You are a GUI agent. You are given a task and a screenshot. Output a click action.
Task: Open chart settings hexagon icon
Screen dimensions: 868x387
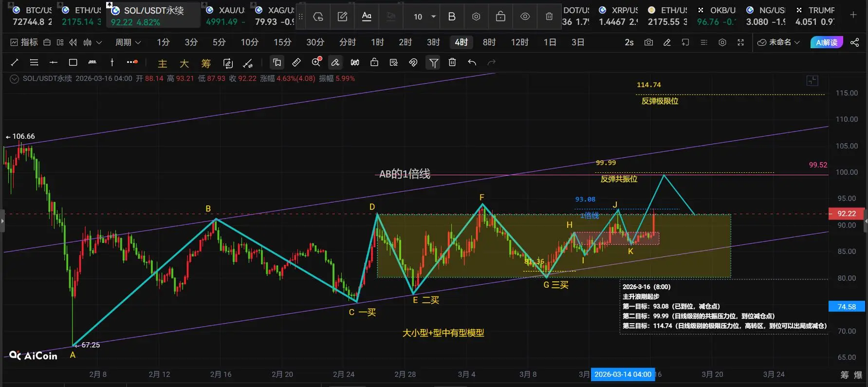[x=722, y=42]
